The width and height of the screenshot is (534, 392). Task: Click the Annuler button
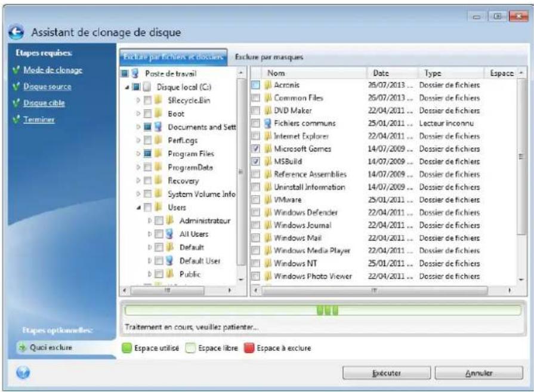(479, 373)
